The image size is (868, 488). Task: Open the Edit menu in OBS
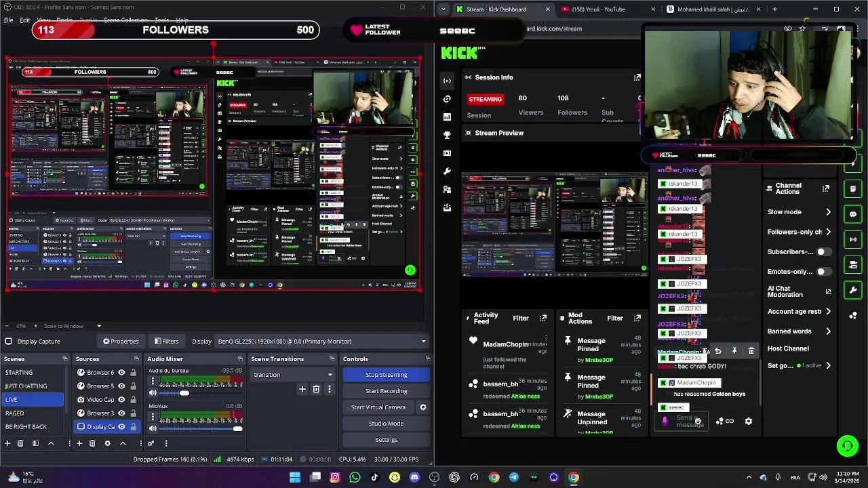tap(25, 20)
